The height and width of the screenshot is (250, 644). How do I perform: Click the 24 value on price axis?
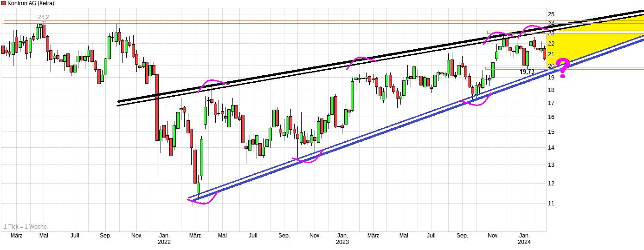click(x=551, y=24)
